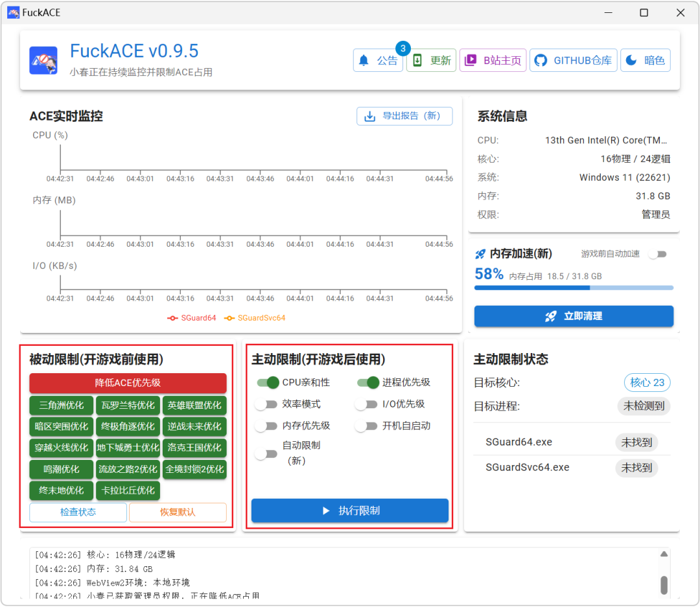The width and height of the screenshot is (700, 607).
Task: Open the B站主页 video page button
Action: coord(493,60)
